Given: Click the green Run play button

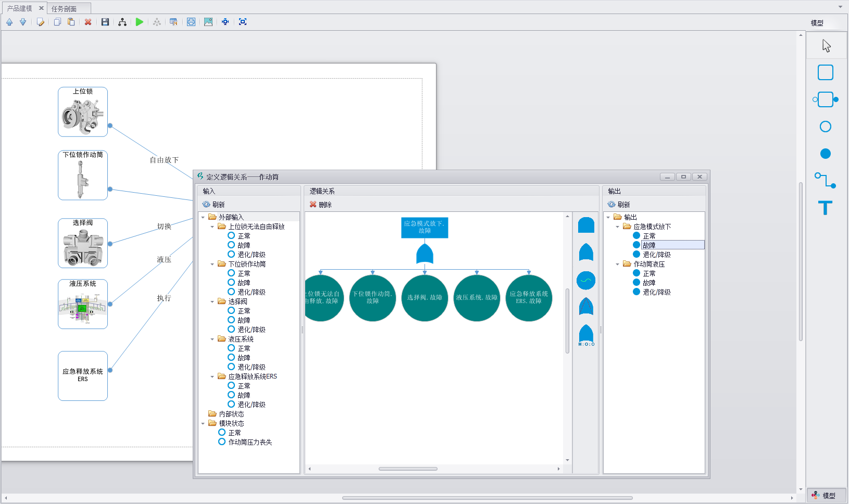Looking at the screenshot, I should (x=139, y=22).
